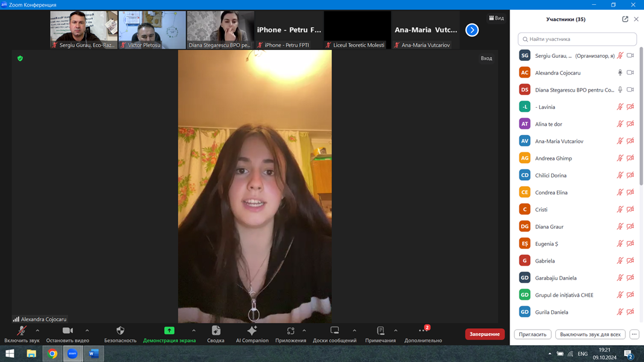Click Выключить звук для всех button
The width and height of the screenshot is (644, 362).
coord(590,334)
